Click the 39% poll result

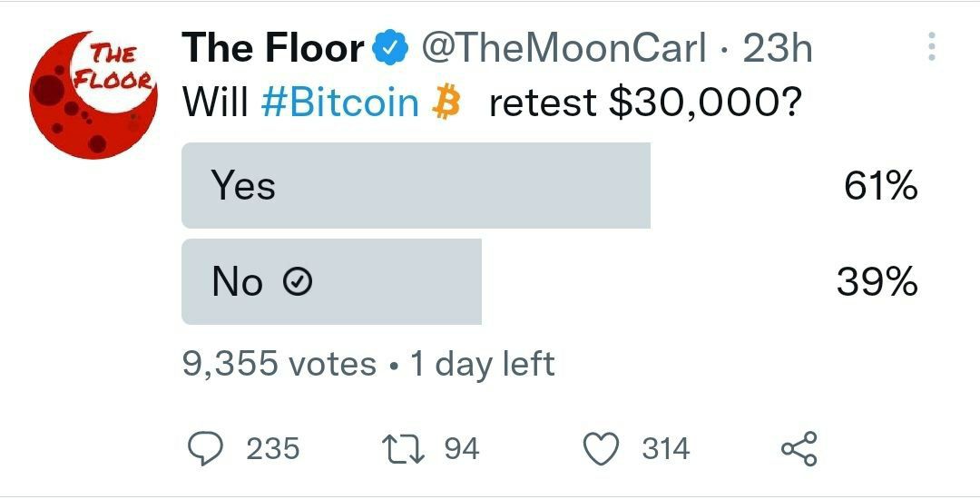(x=877, y=283)
